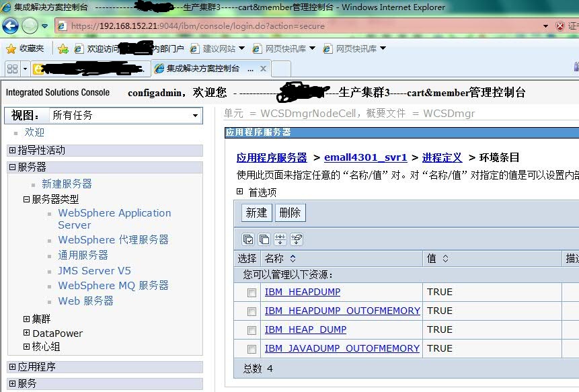Image resolution: width=579 pixels, height=392 pixels.
Task: Expand the 集群 tree node
Action: click(x=27, y=319)
